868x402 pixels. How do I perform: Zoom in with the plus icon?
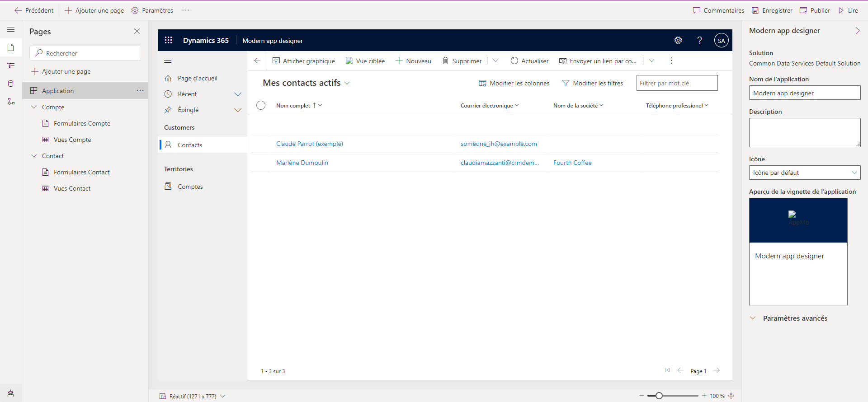704,396
